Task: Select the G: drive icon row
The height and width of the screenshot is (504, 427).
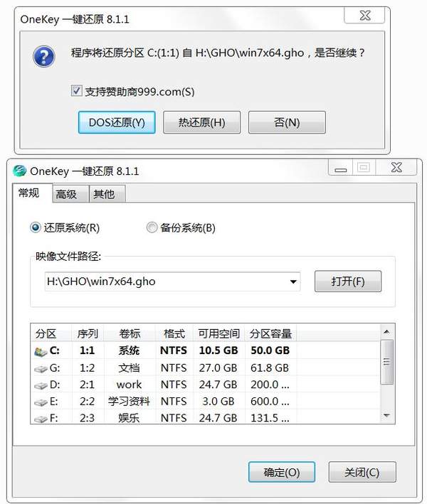Action: (41, 369)
